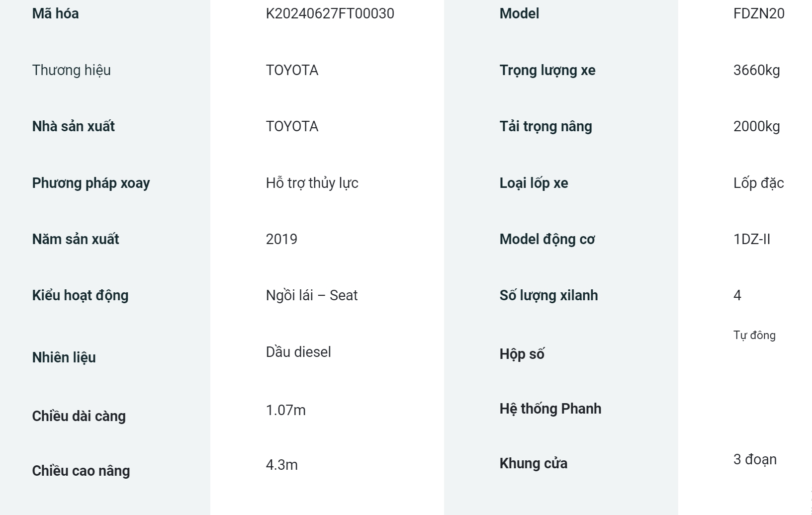Select the code K20240627FT00030 value
The image size is (812, 515).
pos(330,13)
